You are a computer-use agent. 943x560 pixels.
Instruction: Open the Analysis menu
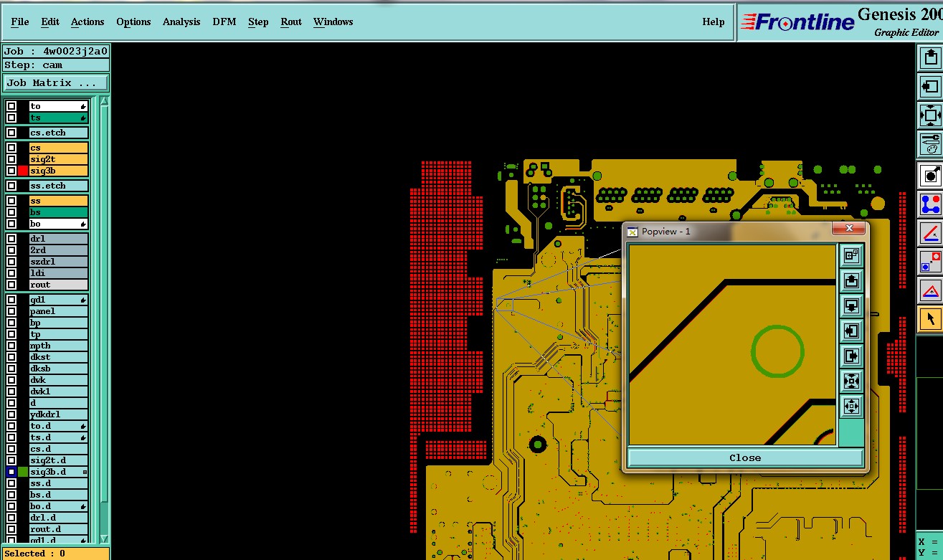pos(181,22)
